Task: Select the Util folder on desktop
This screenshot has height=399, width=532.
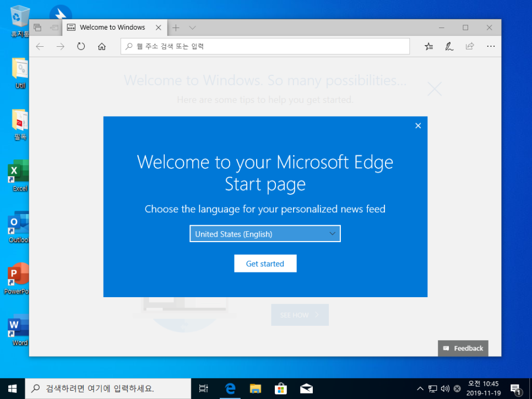Action: coord(20,73)
